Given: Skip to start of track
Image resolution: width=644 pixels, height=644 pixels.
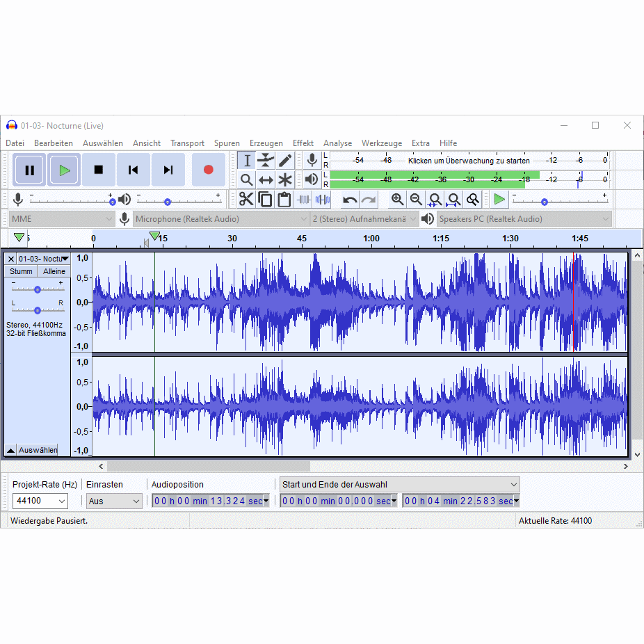Looking at the screenshot, I should click(x=134, y=170).
